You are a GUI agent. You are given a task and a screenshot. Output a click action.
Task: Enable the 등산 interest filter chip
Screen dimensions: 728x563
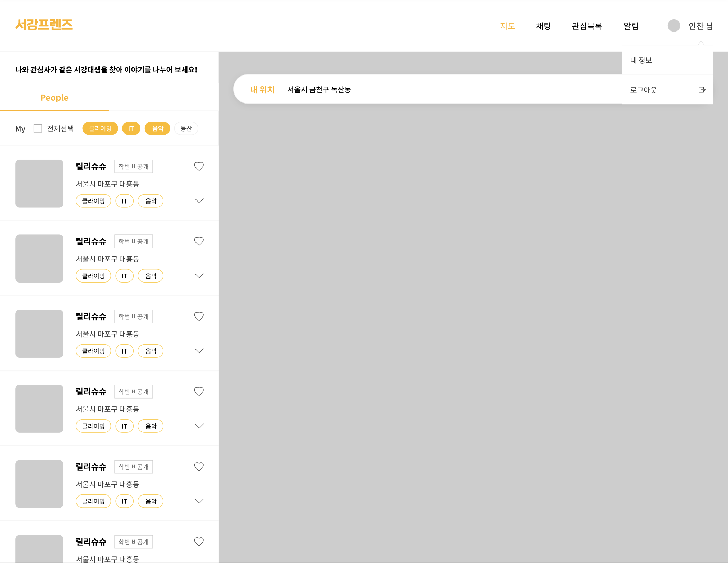tap(186, 128)
